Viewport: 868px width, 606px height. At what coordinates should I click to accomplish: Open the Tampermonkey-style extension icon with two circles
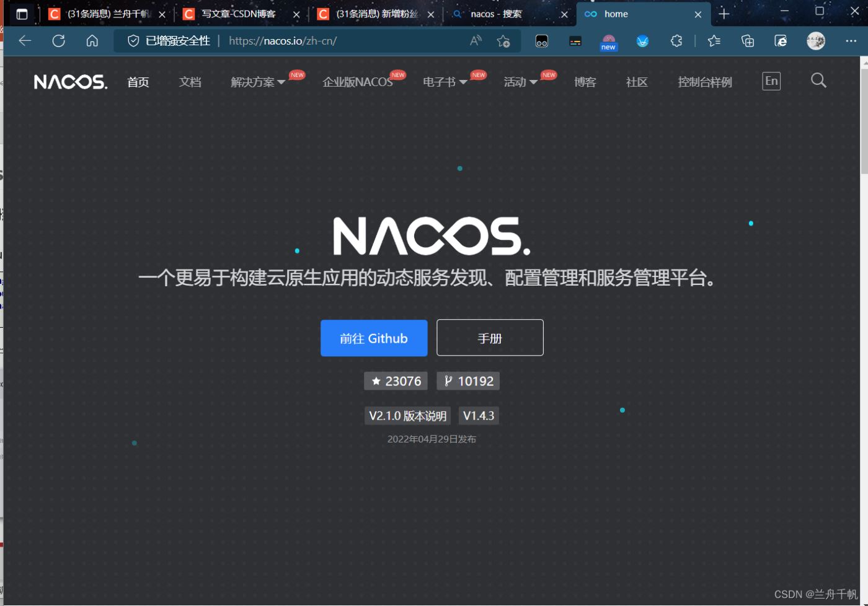point(542,42)
